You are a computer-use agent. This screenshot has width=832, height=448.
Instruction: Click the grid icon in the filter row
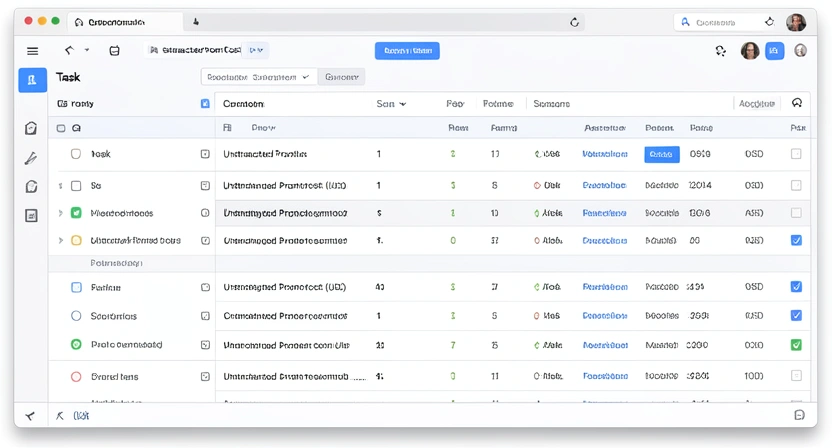point(227,127)
